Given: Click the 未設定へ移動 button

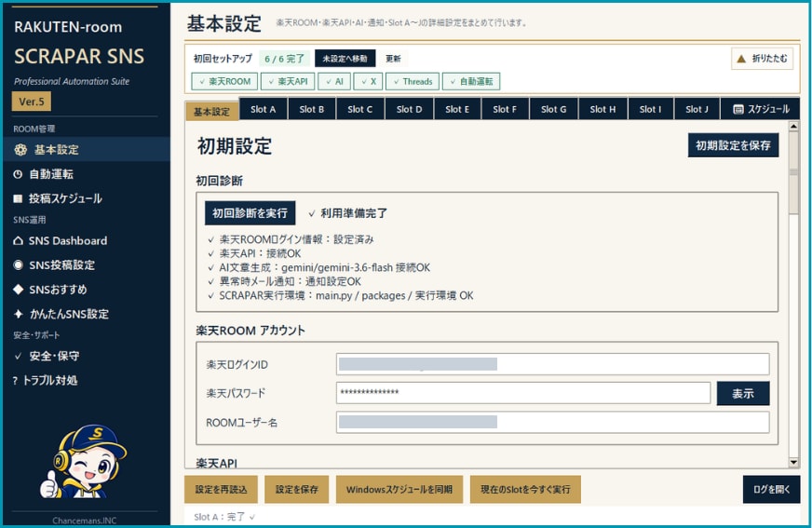Looking at the screenshot, I should tap(345, 59).
